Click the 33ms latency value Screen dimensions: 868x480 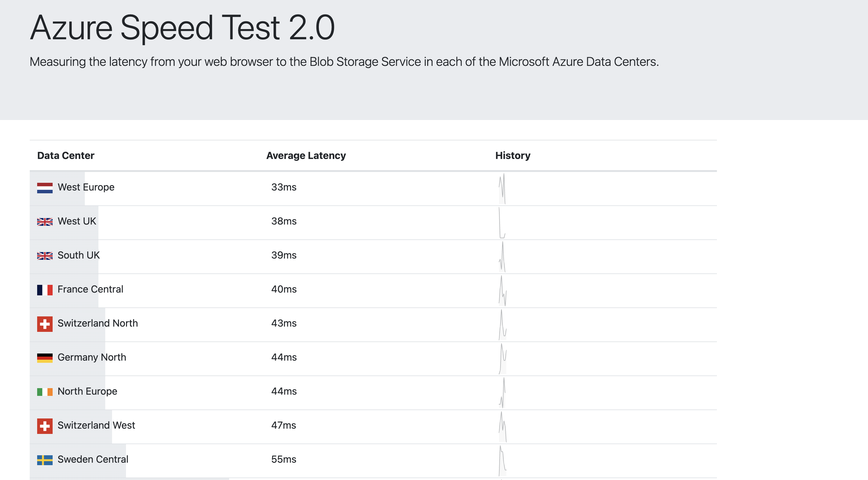284,187
